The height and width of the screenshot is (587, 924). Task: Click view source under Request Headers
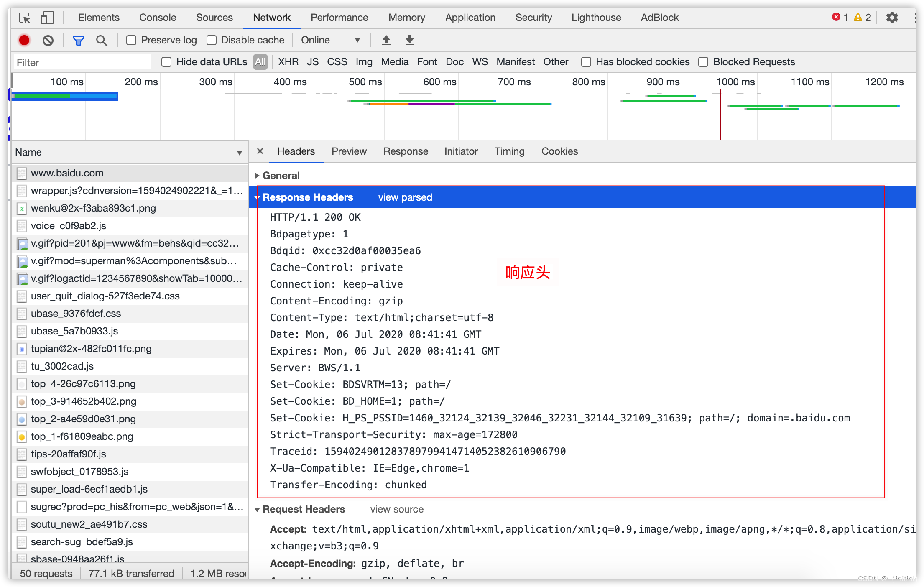[397, 509]
